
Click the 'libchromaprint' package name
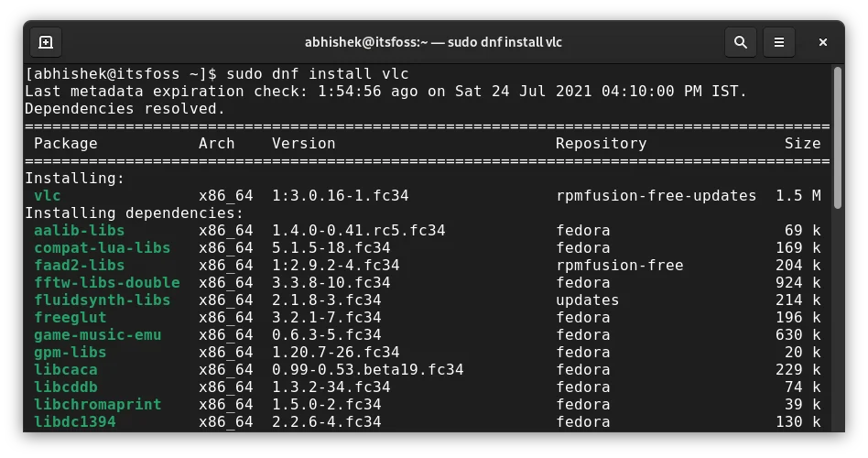pyautogui.click(x=97, y=404)
